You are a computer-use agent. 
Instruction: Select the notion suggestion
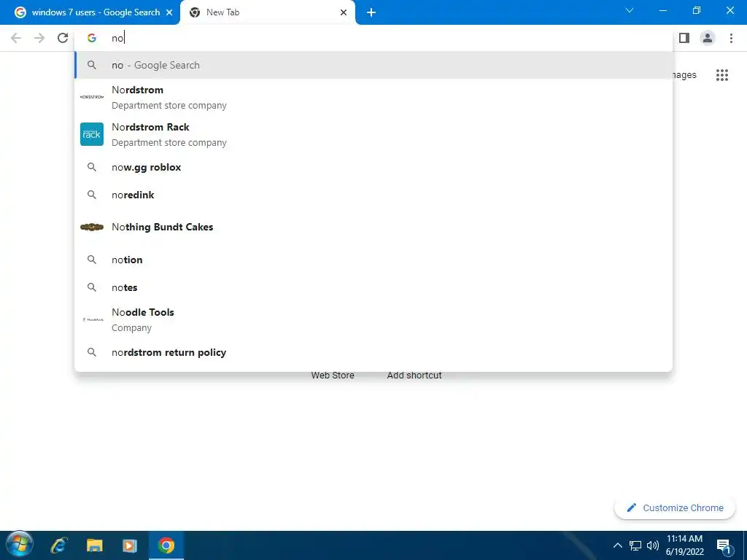click(x=373, y=260)
